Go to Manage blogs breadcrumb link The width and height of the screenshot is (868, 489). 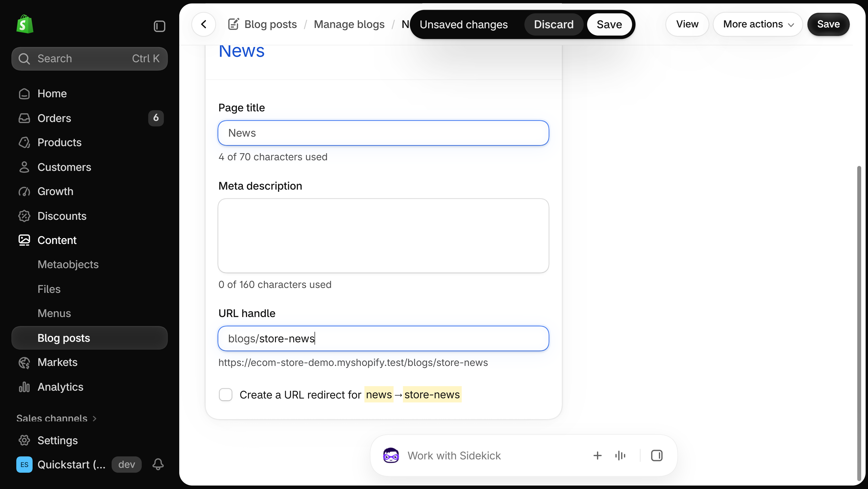pyautogui.click(x=349, y=24)
